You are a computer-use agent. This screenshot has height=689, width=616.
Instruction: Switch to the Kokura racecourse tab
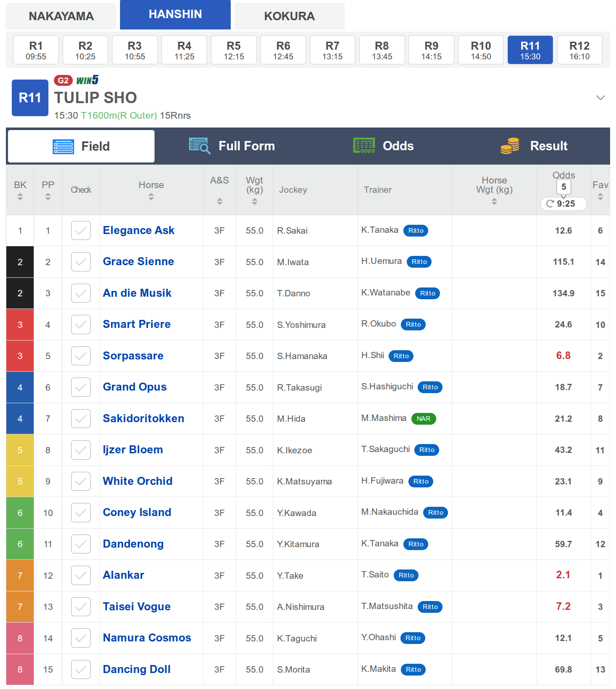coord(289,16)
